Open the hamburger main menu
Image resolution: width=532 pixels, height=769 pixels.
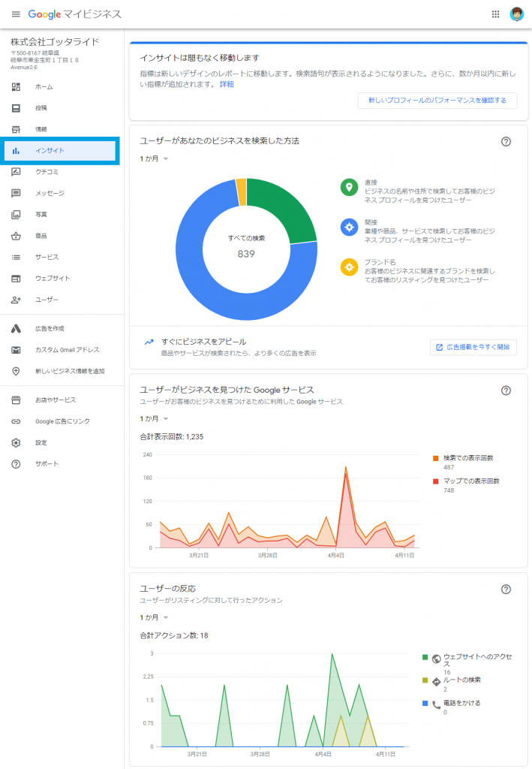[16, 14]
